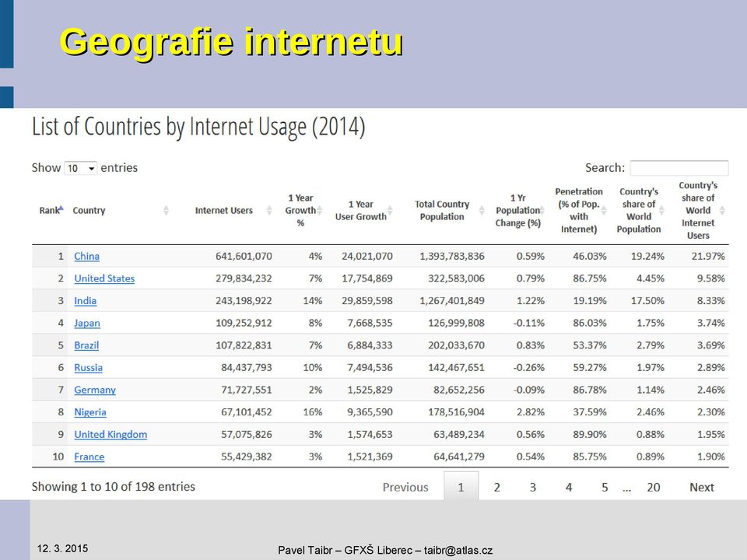This screenshot has height=560, width=747.
Task: Click the footer date 12. 3. 2015
Action: tap(62, 548)
